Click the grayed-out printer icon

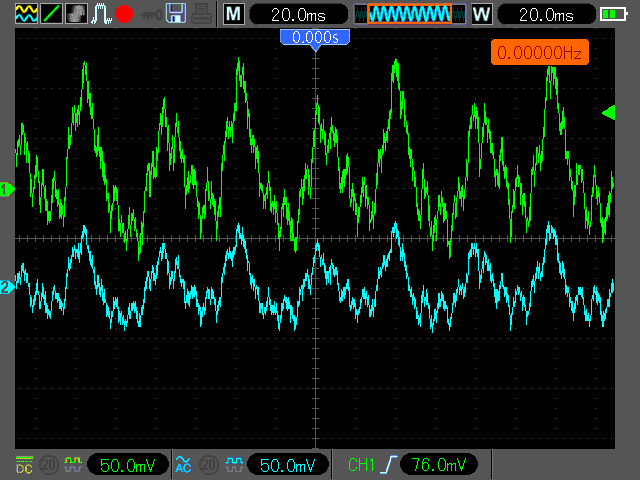pos(201,13)
